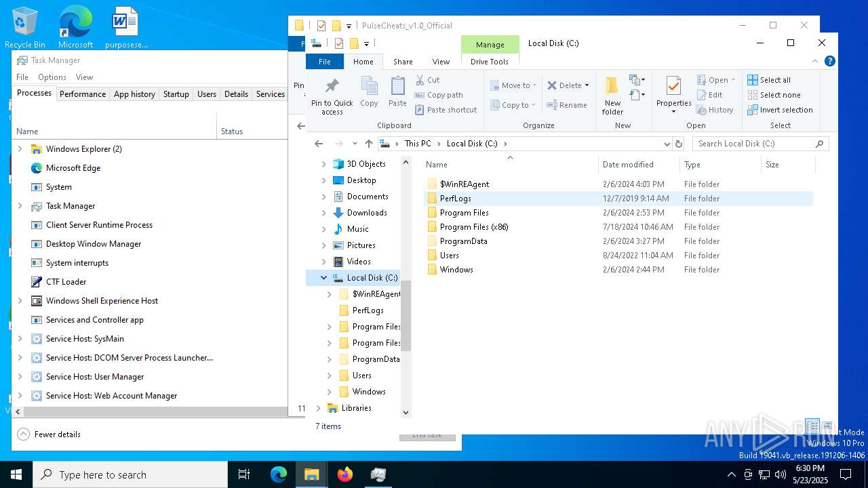Click Pin to Quick access icon
The height and width of the screenshot is (488, 868).
[332, 95]
